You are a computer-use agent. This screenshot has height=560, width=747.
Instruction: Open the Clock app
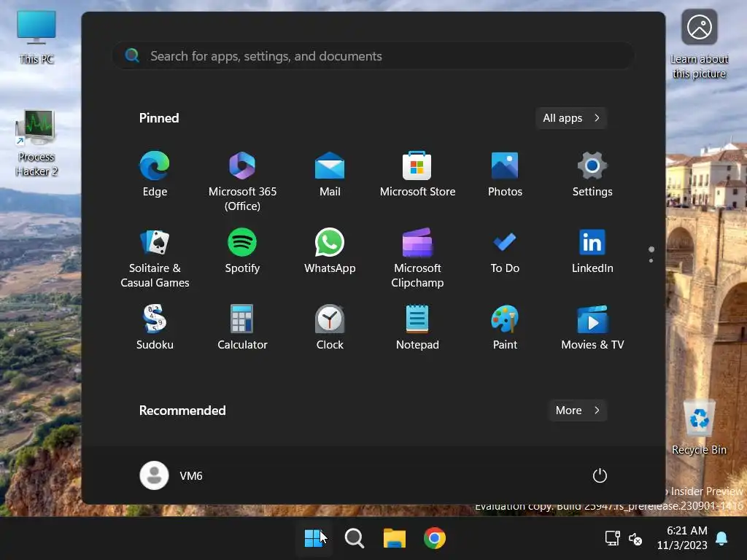(x=330, y=327)
